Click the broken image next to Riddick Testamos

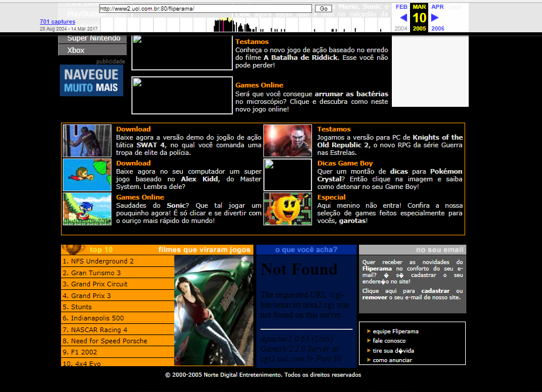click(182, 53)
